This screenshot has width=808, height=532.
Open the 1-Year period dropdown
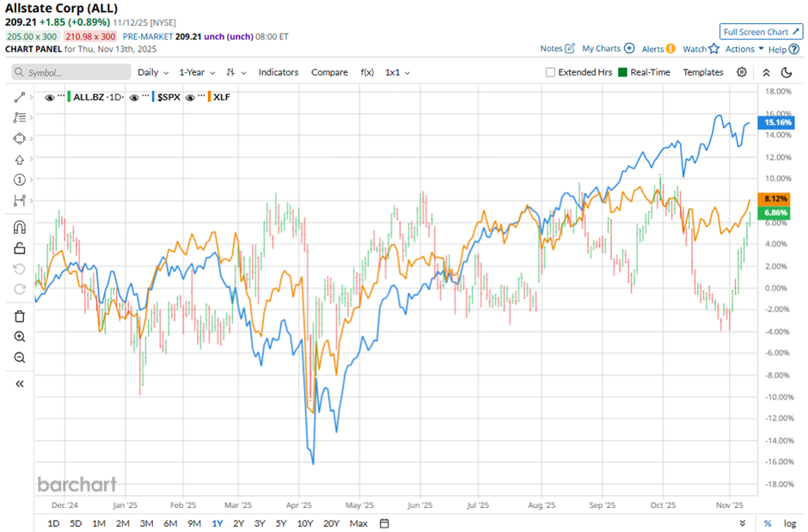(197, 72)
